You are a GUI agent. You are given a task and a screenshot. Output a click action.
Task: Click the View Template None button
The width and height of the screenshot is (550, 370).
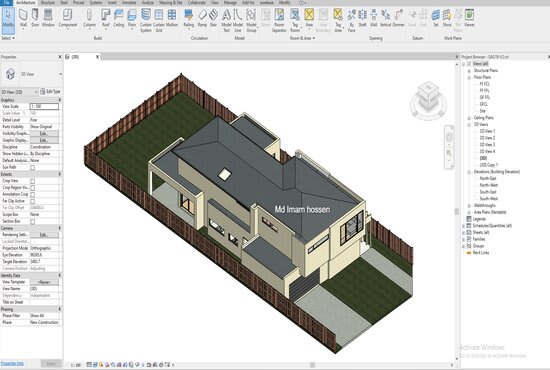point(44,282)
